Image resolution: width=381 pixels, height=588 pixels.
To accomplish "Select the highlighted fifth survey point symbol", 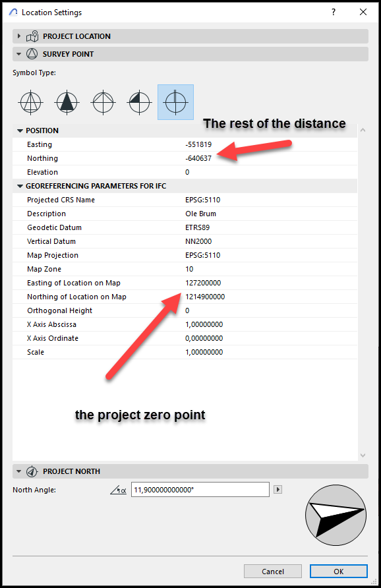I will pyautogui.click(x=175, y=102).
